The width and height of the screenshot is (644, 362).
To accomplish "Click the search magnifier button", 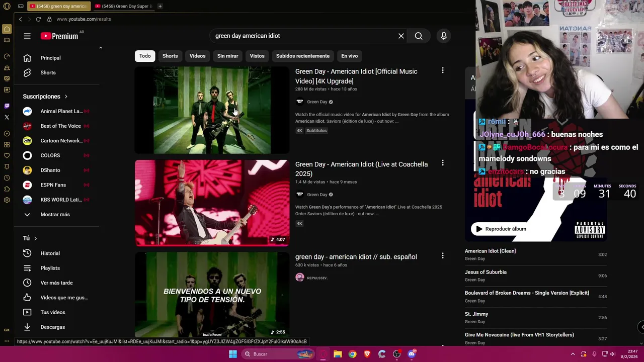I will [x=419, y=36].
